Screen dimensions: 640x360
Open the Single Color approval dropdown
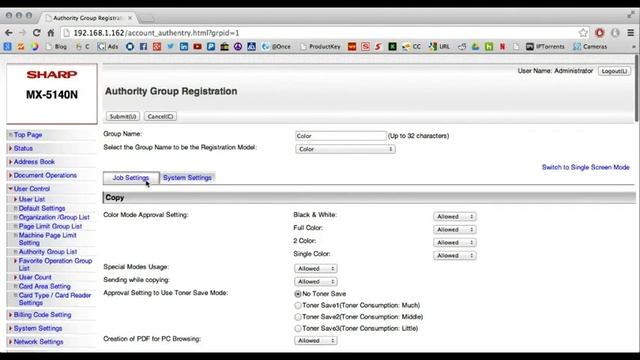(455, 256)
